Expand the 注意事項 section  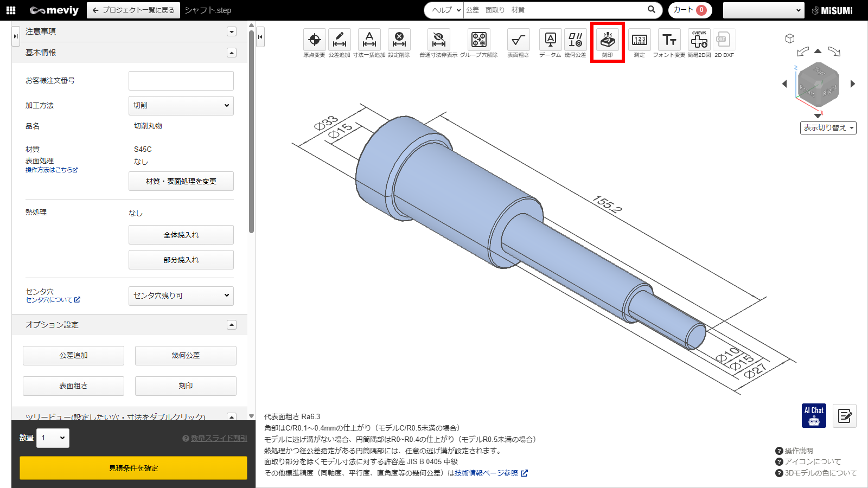[x=232, y=31]
